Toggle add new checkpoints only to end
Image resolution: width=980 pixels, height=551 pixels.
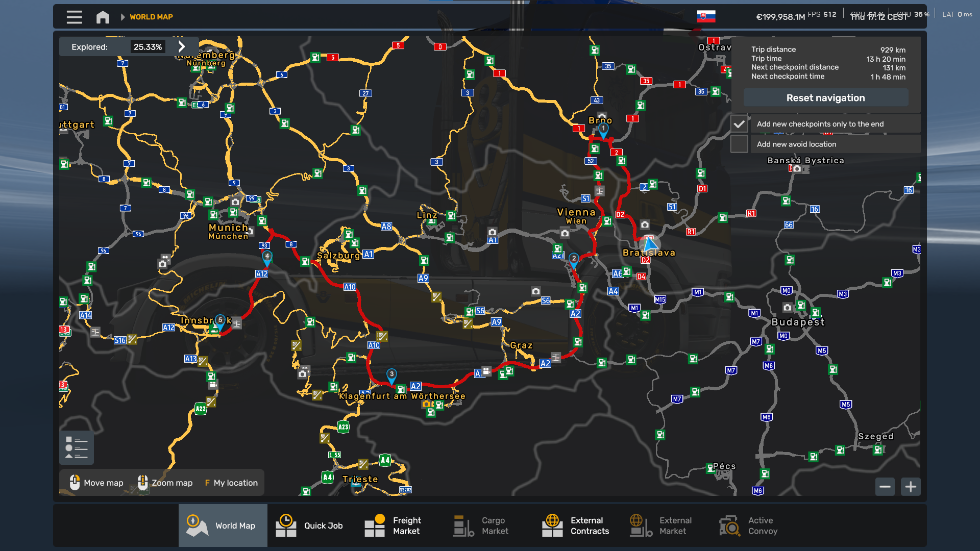[x=739, y=124]
